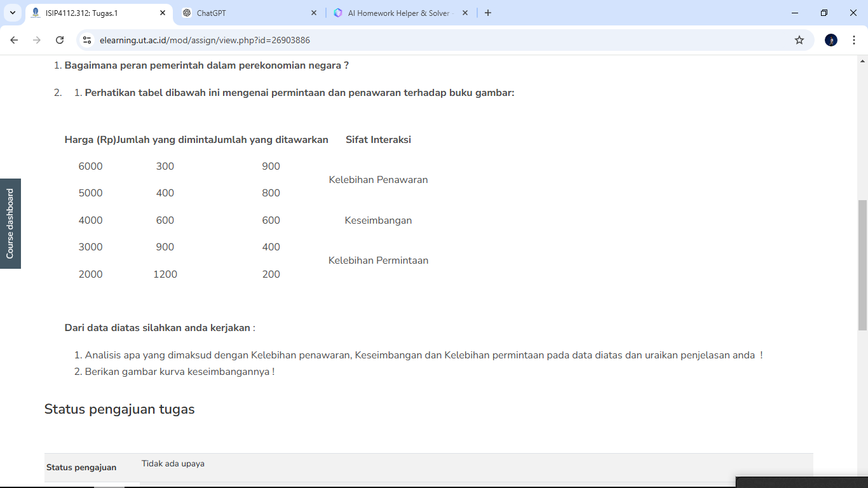This screenshot has width=868, height=488.
Task: Click the supply quantity cell 200
Action: pyautogui.click(x=271, y=274)
